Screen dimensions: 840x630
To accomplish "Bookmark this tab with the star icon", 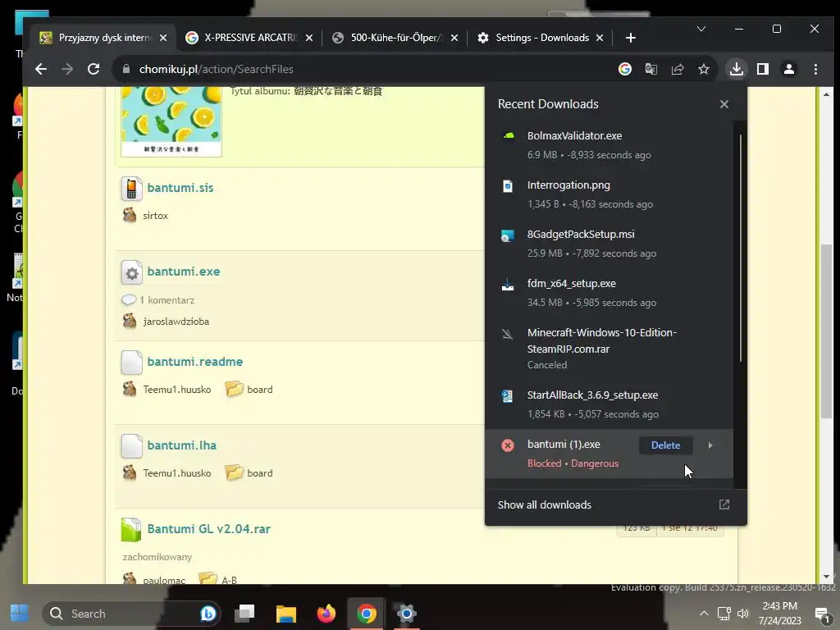I will [x=703, y=69].
